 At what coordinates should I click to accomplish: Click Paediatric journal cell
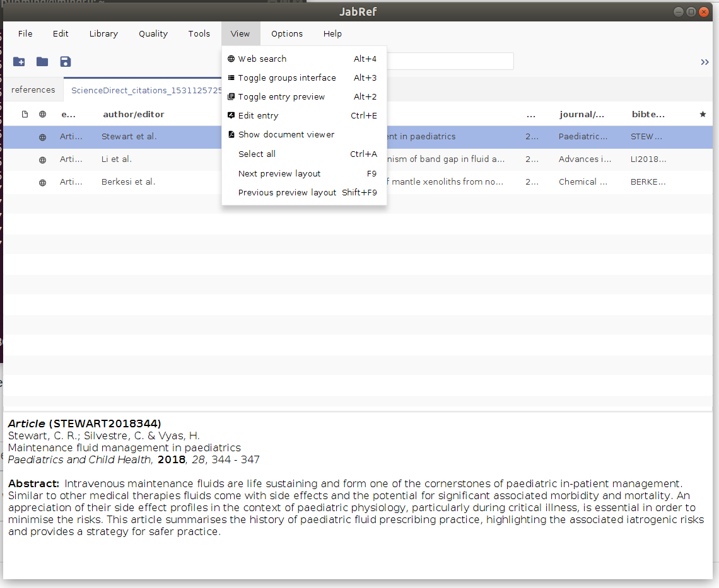coord(583,137)
